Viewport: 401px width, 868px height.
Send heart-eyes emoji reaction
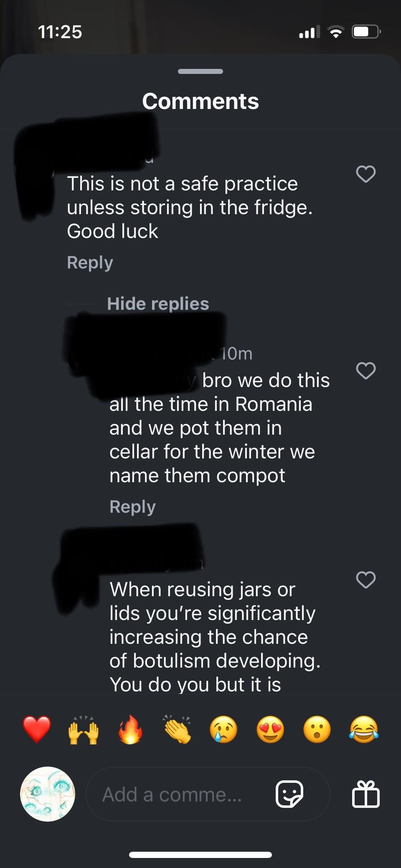click(270, 730)
